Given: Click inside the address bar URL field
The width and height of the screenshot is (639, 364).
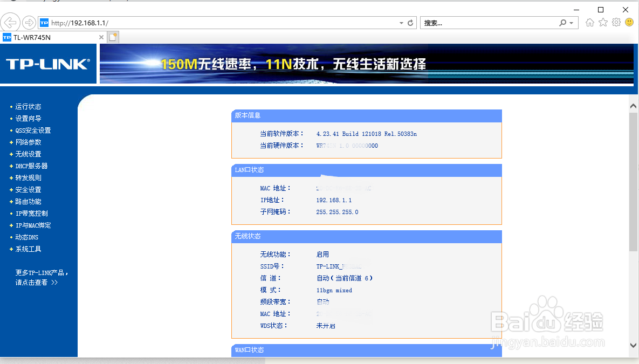Looking at the screenshot, I should coord(162,23).
